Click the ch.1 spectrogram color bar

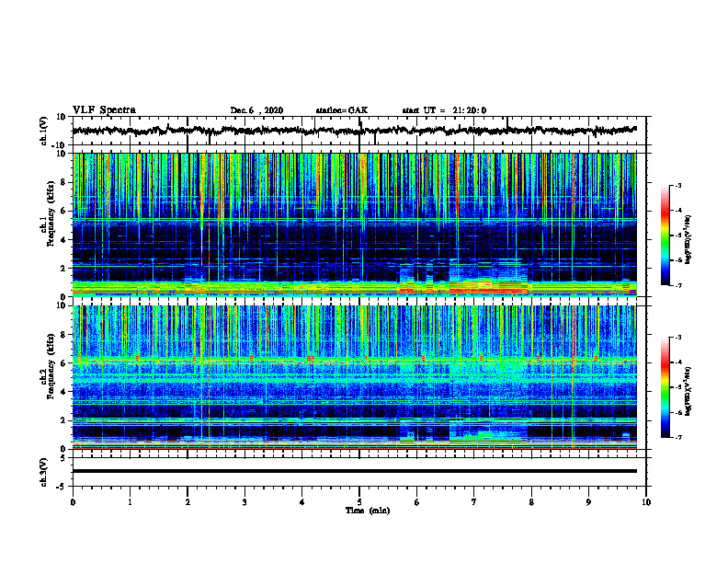(x=665, y=236)
